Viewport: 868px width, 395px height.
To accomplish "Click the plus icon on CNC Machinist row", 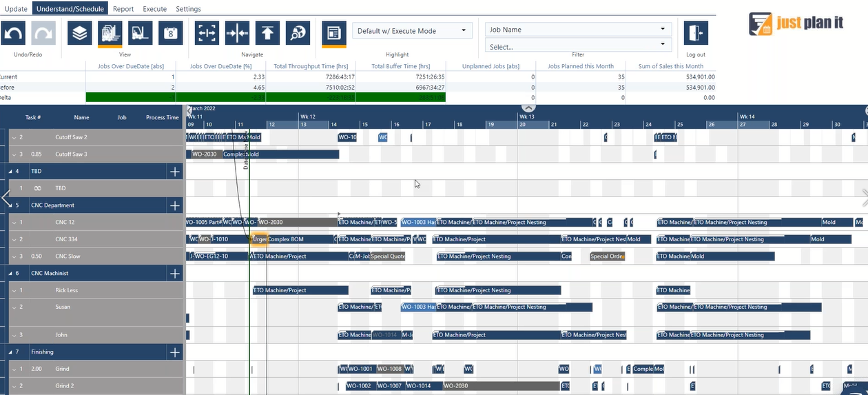I will pyautogui.click(x=175, y=274).
